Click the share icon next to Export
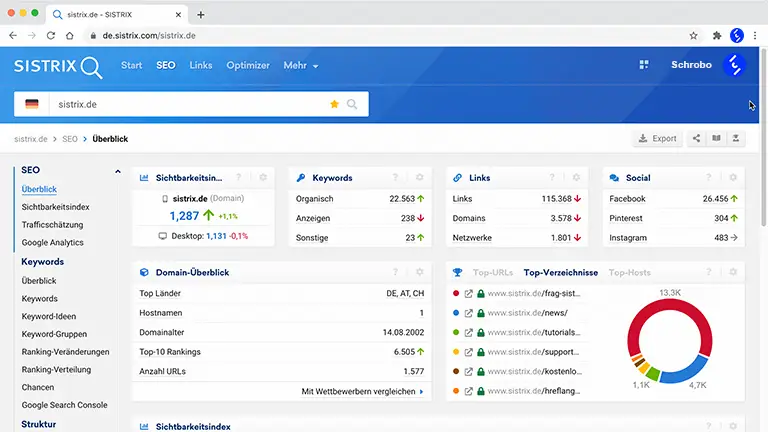Viewport: 768px width, 432px height. [x=696, y=139]
